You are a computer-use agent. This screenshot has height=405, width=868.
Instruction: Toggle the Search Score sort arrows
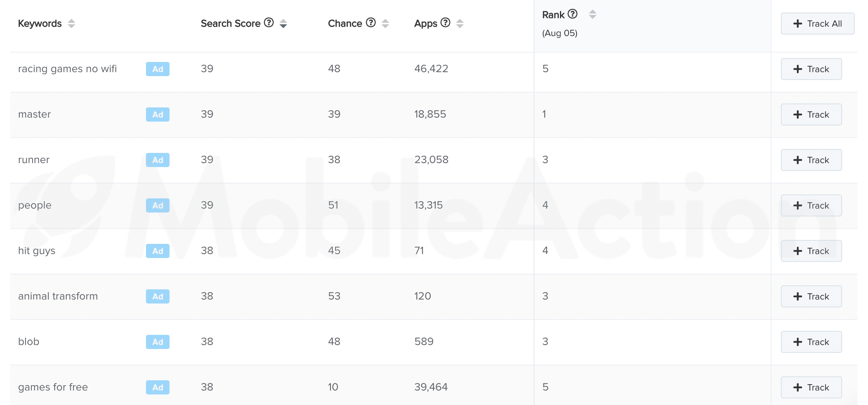(x=283, y=24)
